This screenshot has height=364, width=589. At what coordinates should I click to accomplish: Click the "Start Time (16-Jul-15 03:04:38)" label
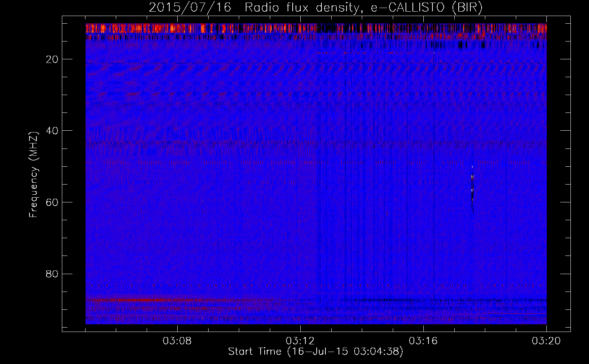[316, 352]
